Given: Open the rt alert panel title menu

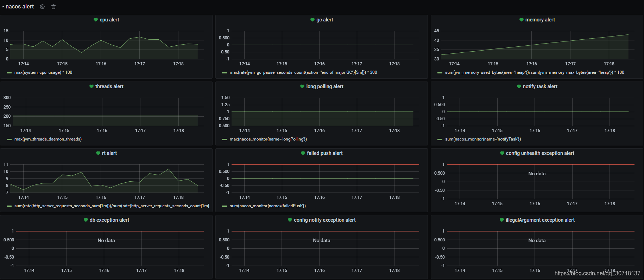Looking at the screenshot, I should pyautogui.click(x=109, y=153).
